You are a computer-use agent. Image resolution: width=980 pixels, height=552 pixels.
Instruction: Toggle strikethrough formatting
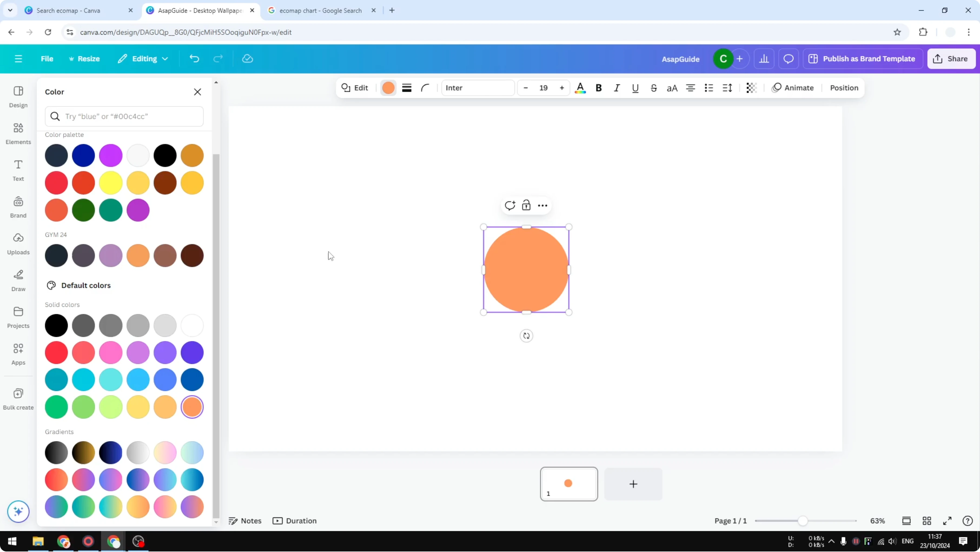pyautogui.click(x=654, y=88)
